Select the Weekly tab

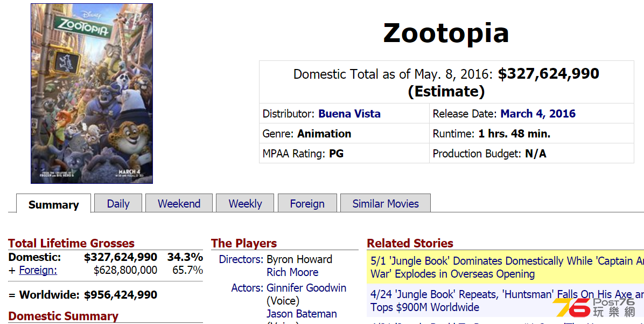245,204
